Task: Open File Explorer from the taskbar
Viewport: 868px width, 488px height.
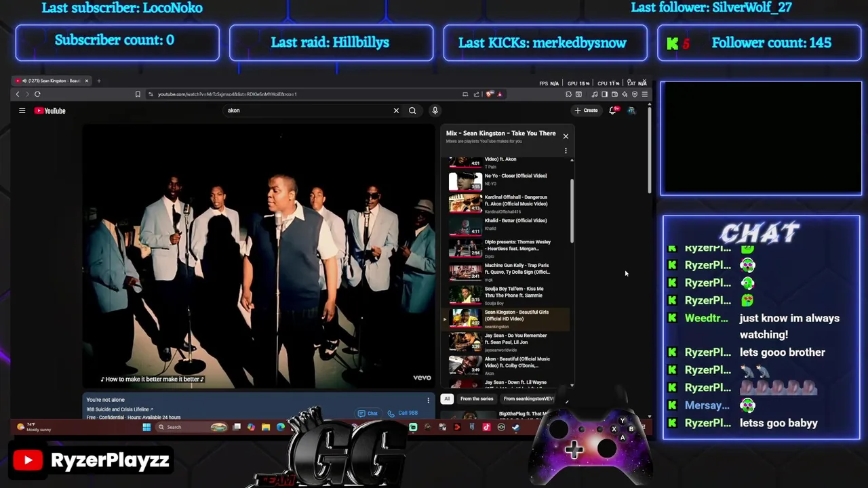Action: point(266,427)
